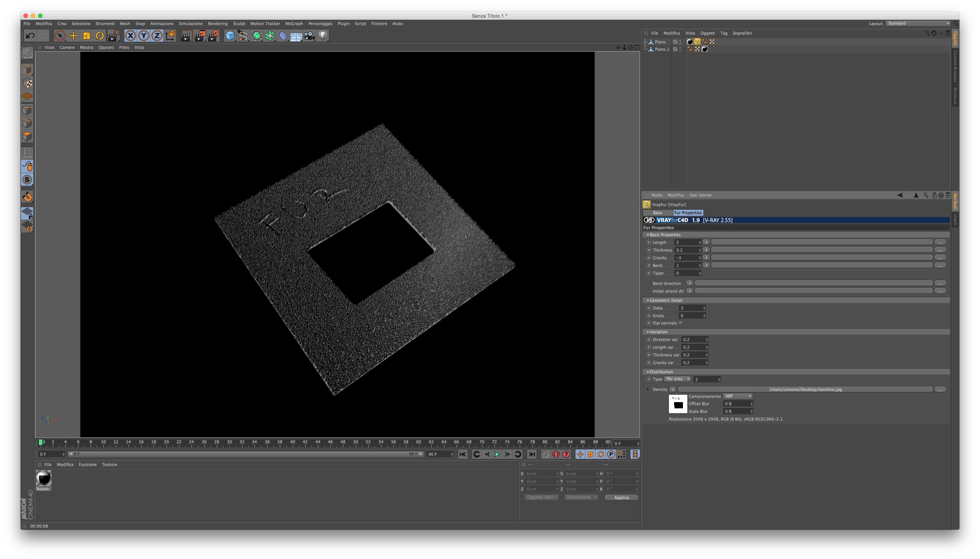Toggle the Z axis lock
This screenshot has width=980, height=559.
point(157,36)
